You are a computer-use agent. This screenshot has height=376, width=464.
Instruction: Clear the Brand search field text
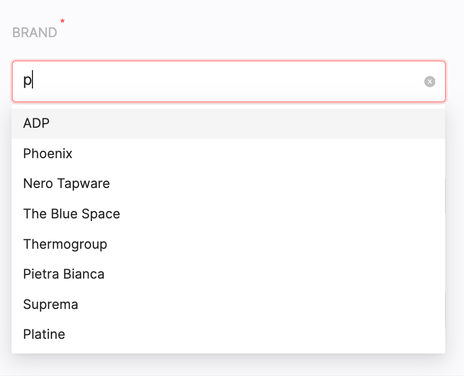pos(429,82)
